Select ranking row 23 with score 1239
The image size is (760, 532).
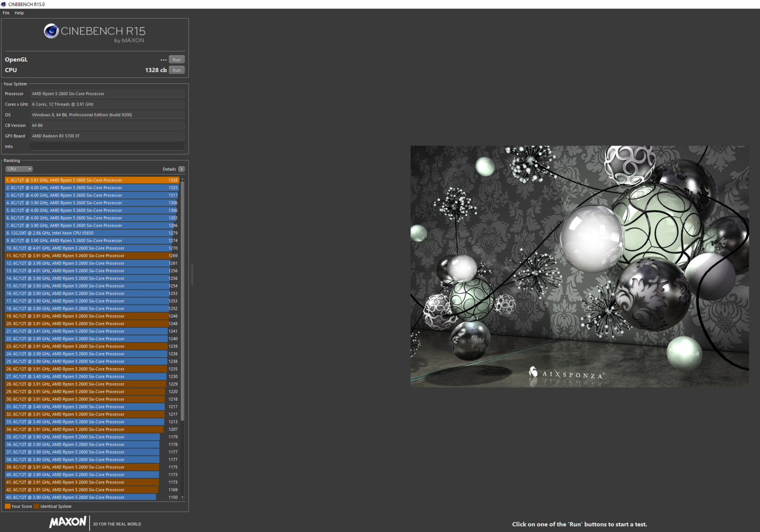click(92, 346)
